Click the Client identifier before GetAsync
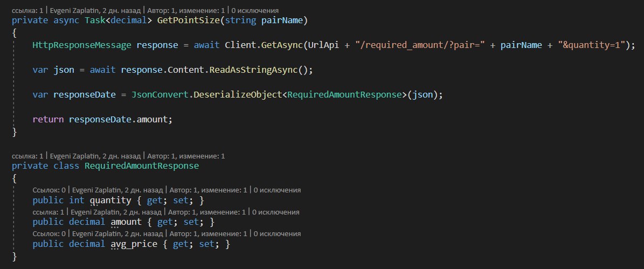The image size is (644, 269). [241, 45]
